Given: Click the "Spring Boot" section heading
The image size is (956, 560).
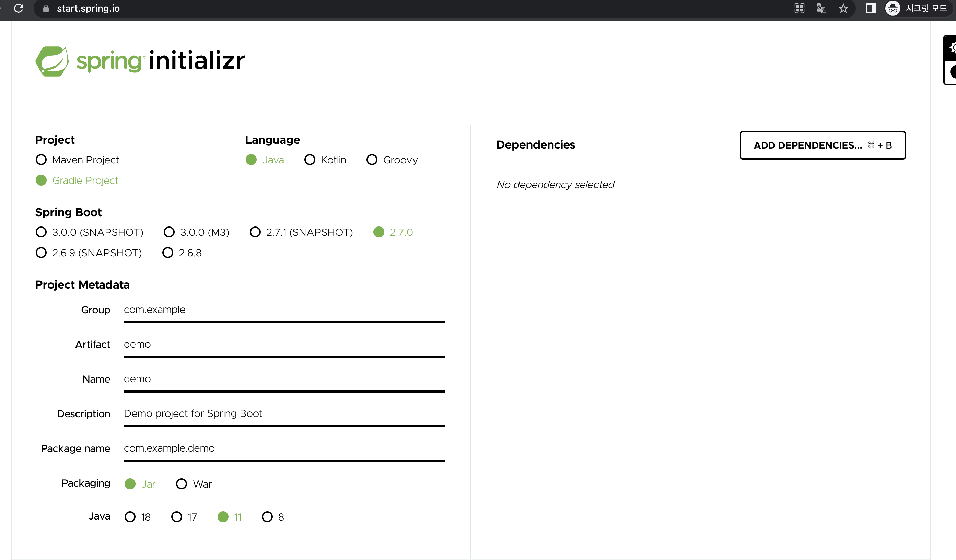Looking at the screenshot, I should point(68,212).
